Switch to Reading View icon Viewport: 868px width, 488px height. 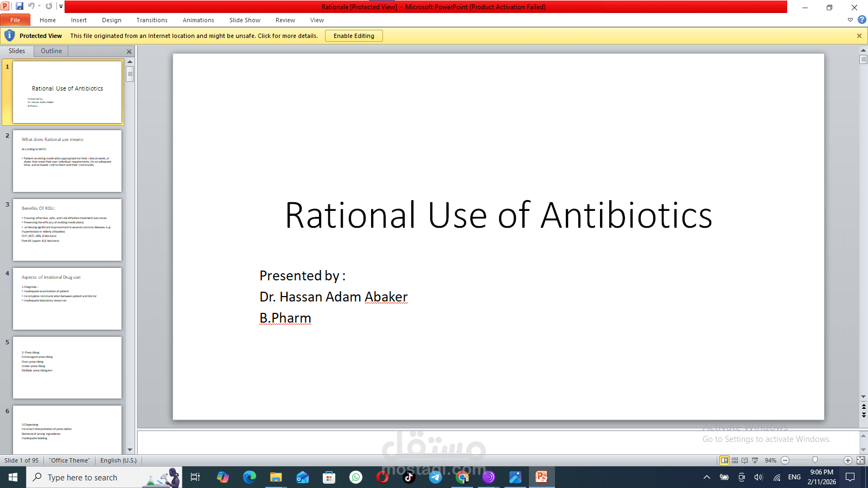click(745, 460)
